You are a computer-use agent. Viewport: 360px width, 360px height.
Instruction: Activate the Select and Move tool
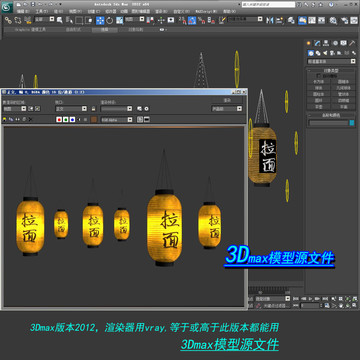(100, 20)
